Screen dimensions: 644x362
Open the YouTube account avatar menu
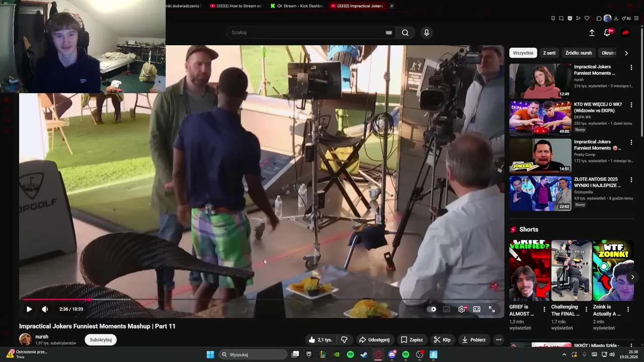coord(625,33)
